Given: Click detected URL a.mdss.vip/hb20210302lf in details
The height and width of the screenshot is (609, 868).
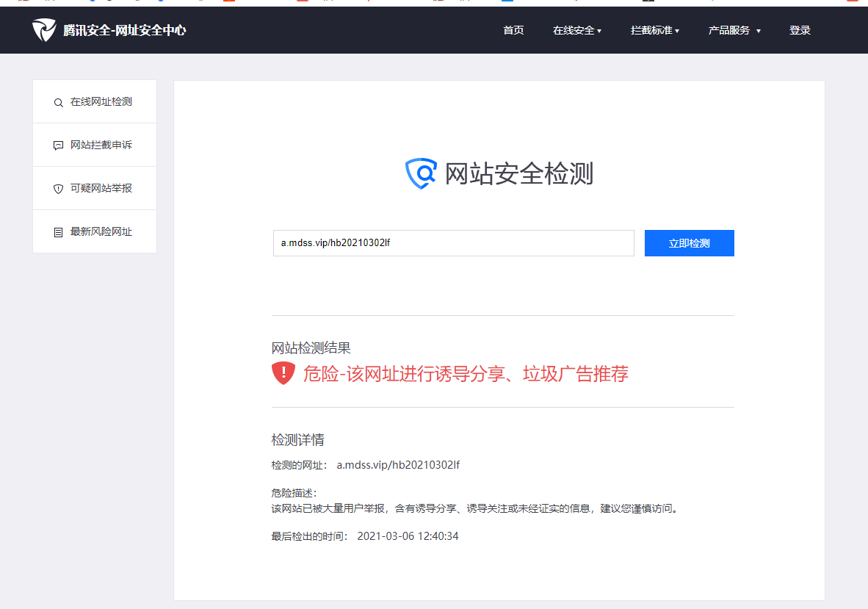Looking at the screenshot, I should coord(398,465).
